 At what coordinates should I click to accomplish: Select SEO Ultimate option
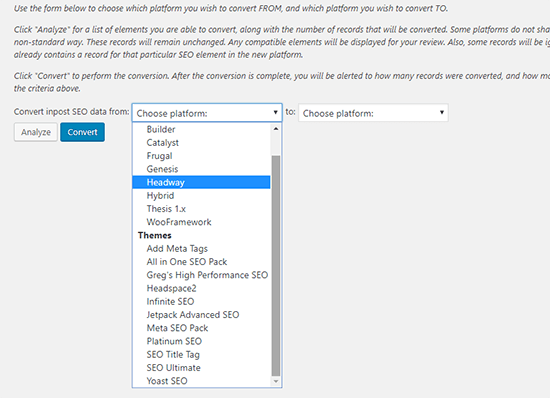click(x=201, y=367)
